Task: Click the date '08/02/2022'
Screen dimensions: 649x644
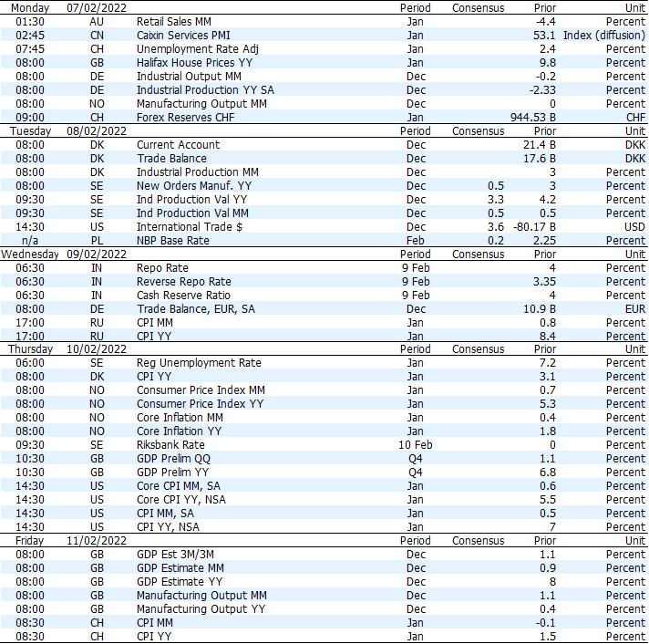Action: coord(97,130)
